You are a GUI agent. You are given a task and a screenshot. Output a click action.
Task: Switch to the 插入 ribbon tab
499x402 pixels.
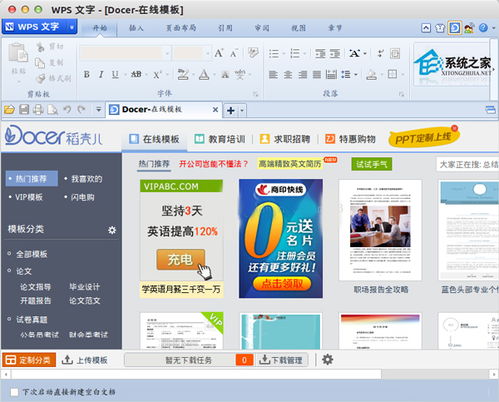pyautogui.click(x=136, y=28)
